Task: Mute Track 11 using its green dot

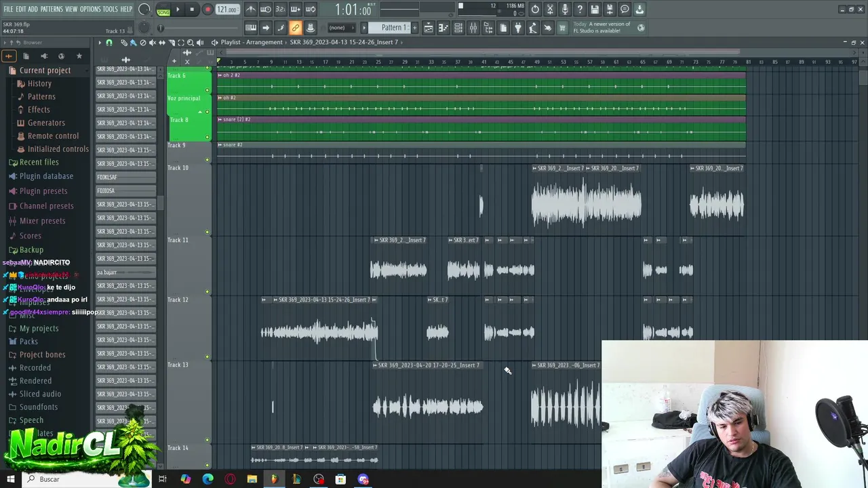Action: 208,292
